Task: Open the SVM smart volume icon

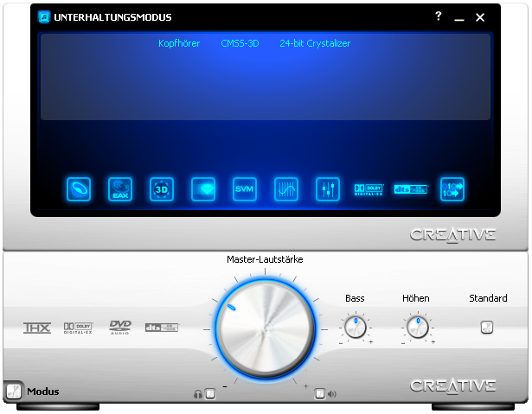Action: click(245, 189)
